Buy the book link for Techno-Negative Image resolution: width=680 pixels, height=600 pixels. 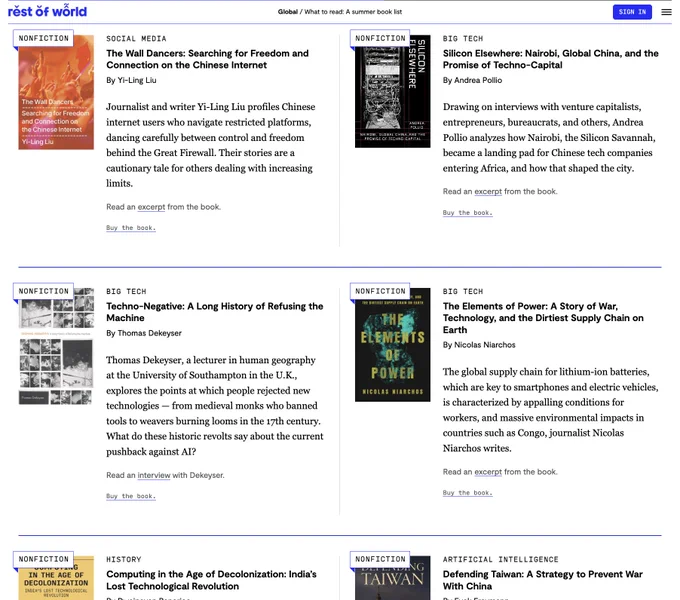click(x=131, y=496)
